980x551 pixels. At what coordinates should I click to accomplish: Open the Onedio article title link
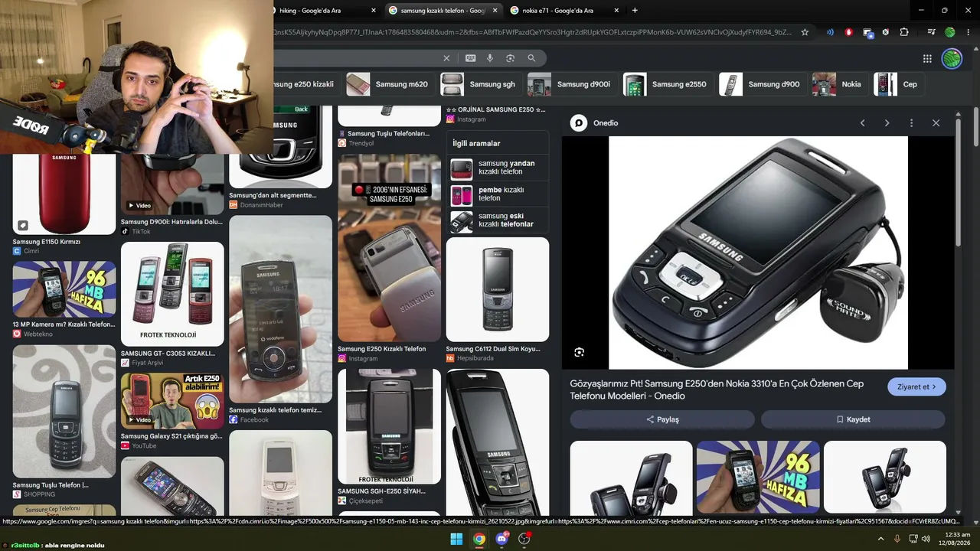(717, 390)
